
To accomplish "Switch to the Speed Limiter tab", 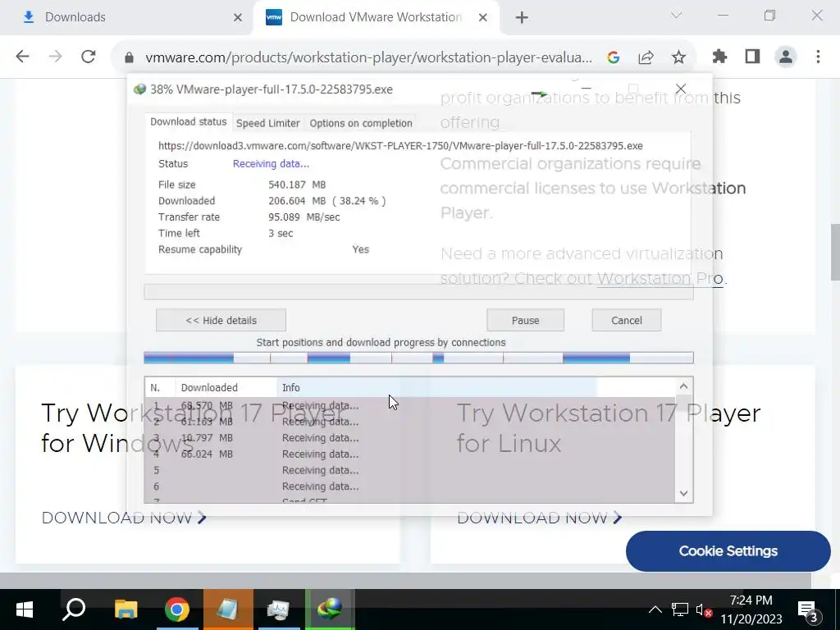I will pyautogui.click(x=268, y=123).
